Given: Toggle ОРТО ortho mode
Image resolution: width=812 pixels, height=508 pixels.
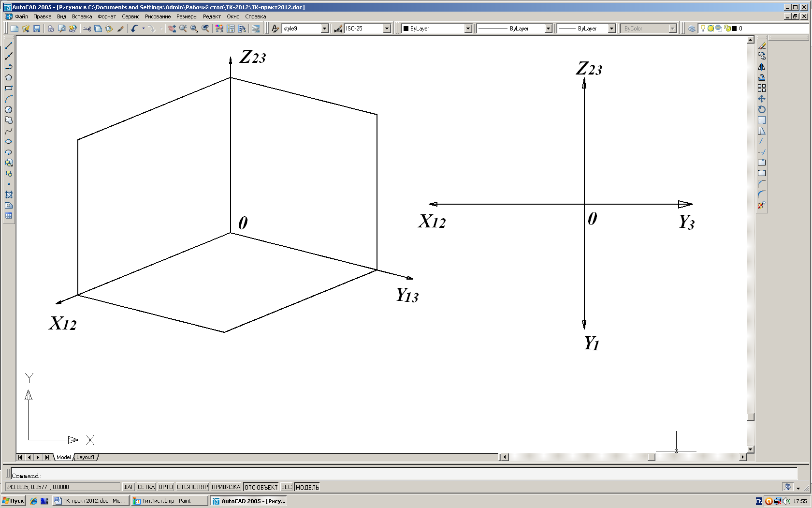Looking at the screenshot, I should click(x=166, y=487).
